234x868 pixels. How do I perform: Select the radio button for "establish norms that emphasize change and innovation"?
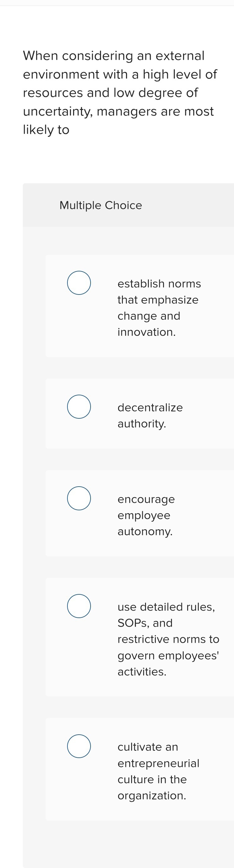(79, 282)
